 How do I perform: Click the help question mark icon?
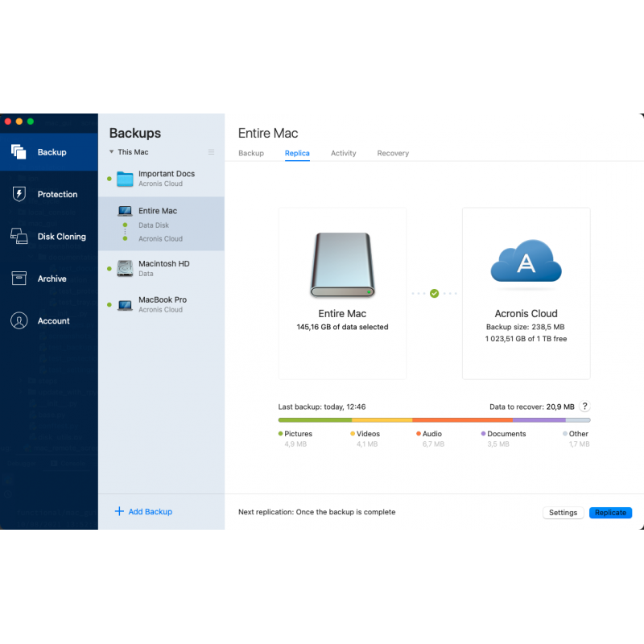tap(584, 407)
